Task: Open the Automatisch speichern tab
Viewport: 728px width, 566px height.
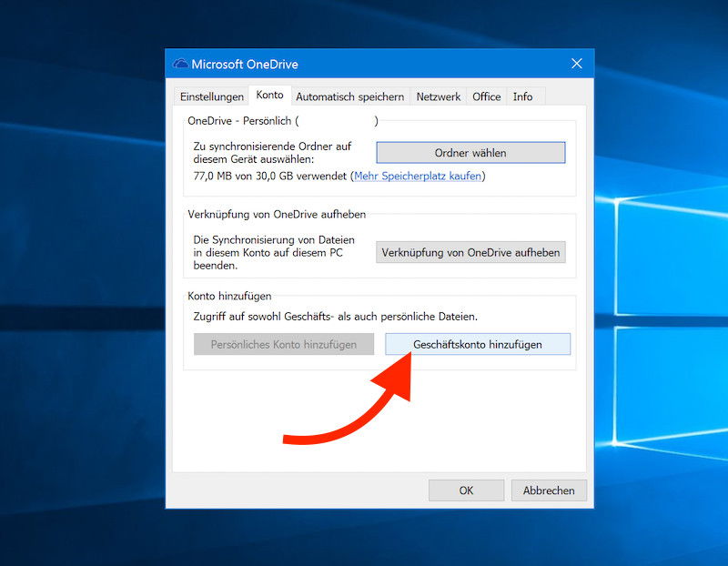Action: click(350, 96)
